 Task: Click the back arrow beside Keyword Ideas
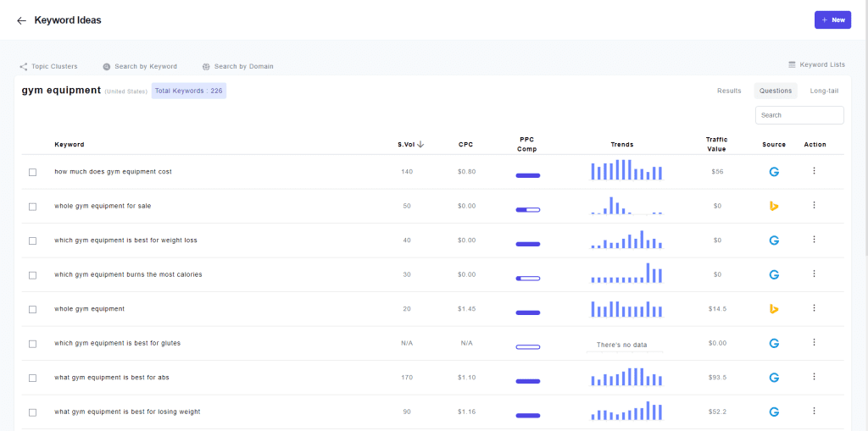pyautogui.click(x=21, y=20)
